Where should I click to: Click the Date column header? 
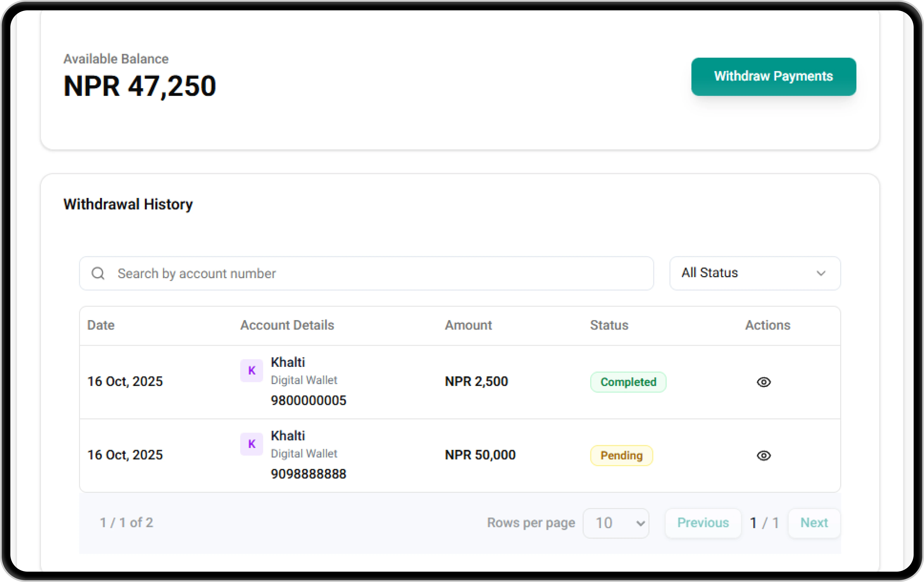tap(101, 325)
